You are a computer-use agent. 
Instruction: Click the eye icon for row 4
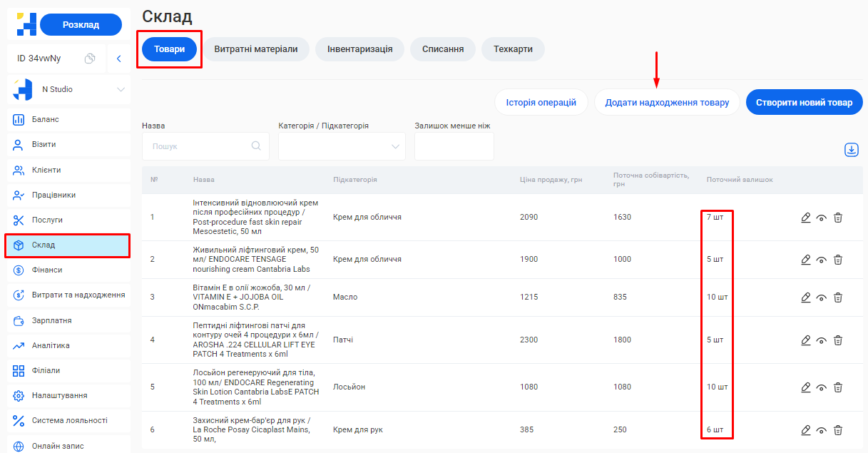tap(822, 340)
